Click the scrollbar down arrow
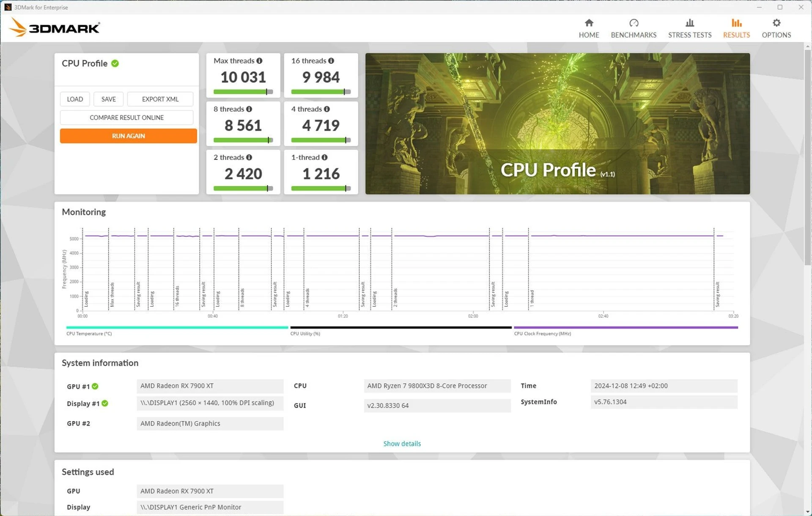 [807, 511]
